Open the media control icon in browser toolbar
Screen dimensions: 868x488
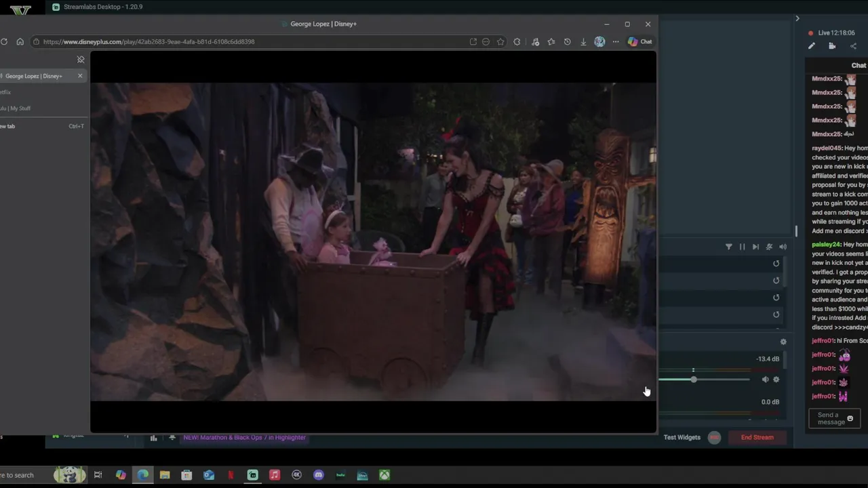point(535,42)
